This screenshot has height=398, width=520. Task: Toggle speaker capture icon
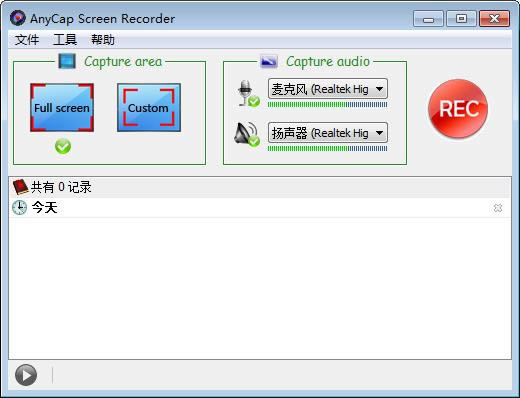[247, 134]
